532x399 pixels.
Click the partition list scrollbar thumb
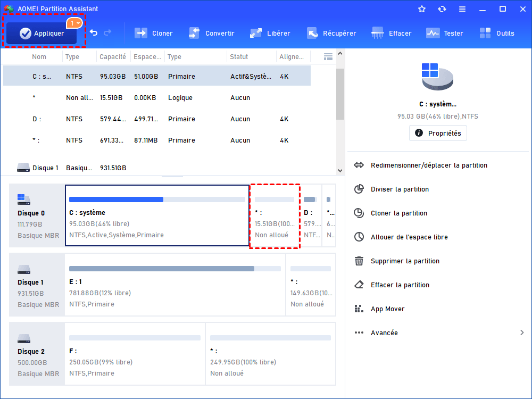tap(340, 94)
